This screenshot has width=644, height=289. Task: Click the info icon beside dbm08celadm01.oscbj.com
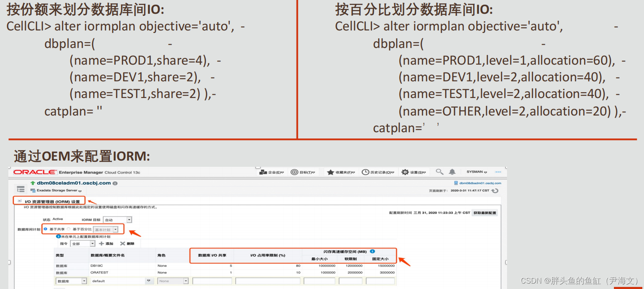[115, 183]
